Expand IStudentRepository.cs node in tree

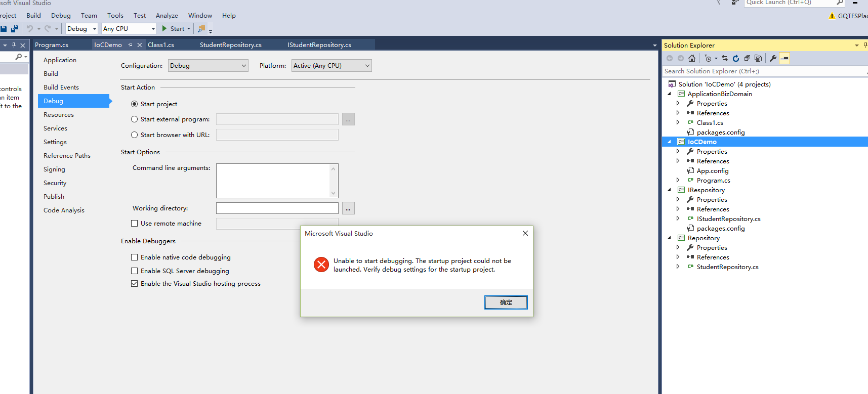pos(678,219)
